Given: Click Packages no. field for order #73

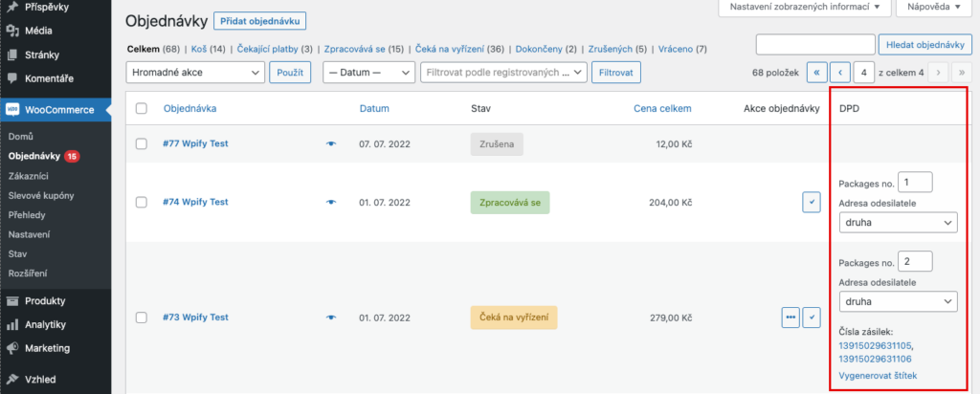Looking at the screenshot, I should [x=916, y=262].
